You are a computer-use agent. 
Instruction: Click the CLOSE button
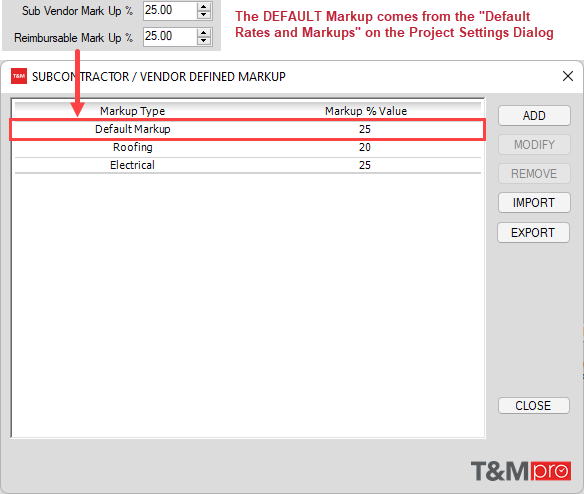pyautogui.click(x=534, y=405)
